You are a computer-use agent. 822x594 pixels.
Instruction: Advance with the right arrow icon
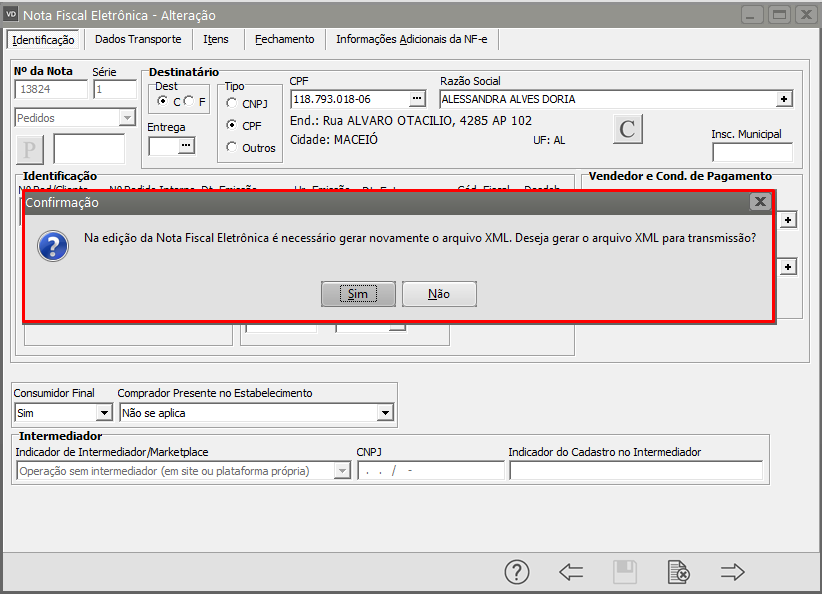(x=733, y=572)
